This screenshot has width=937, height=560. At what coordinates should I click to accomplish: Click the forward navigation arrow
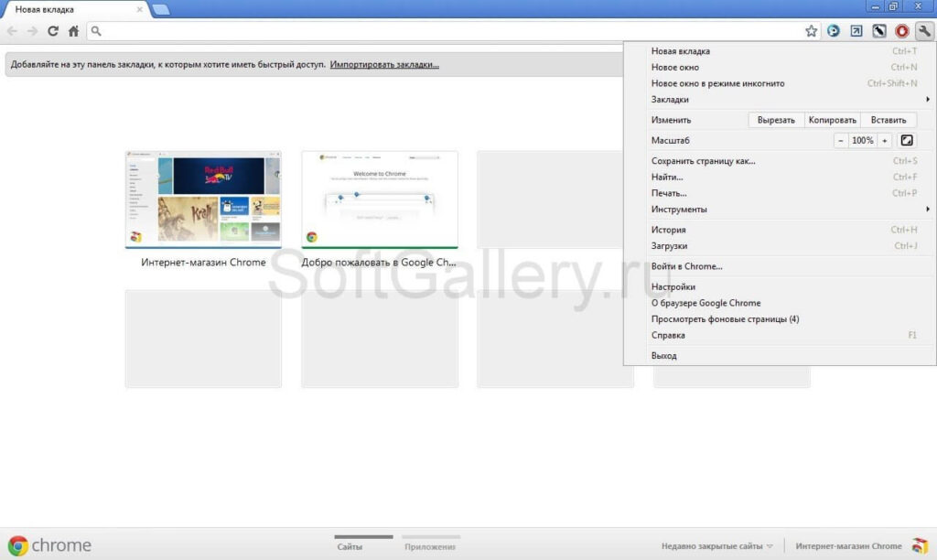(32, 31)
